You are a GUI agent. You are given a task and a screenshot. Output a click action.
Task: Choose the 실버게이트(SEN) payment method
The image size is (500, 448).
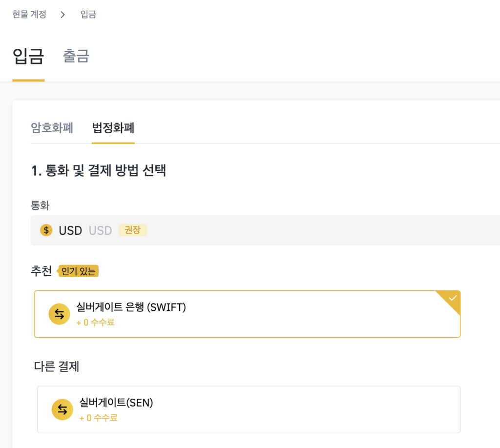click(249, 409)
